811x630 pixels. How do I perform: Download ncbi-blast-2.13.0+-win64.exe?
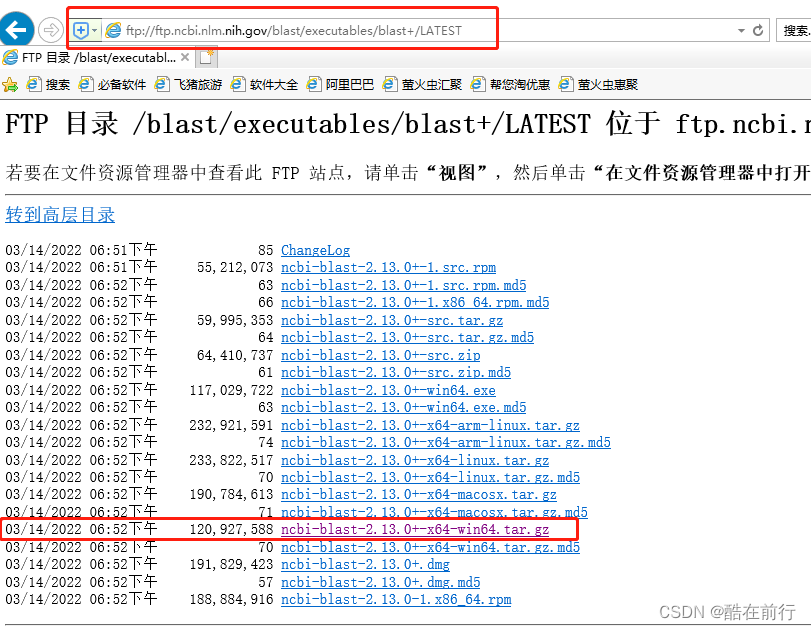click(388, 390)
